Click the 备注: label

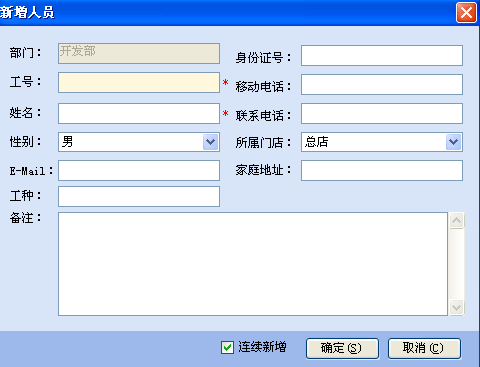point(25,218)
